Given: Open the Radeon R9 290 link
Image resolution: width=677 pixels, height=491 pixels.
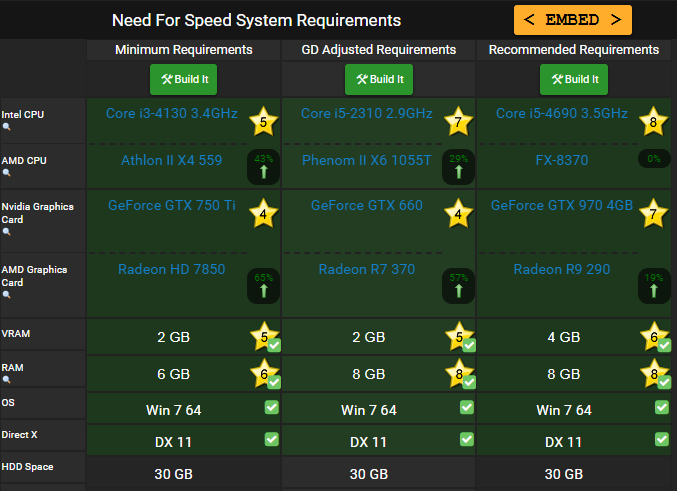Looking at the screenshot, I should 562,269.
